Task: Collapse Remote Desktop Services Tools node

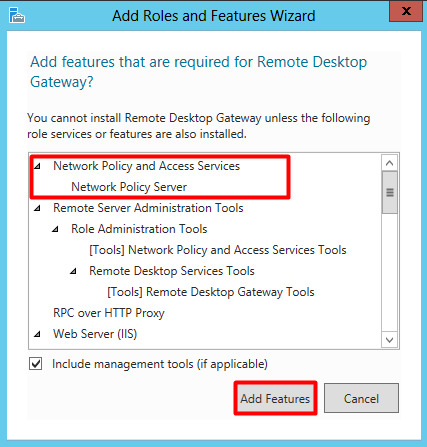Action: tap(73, 271)
